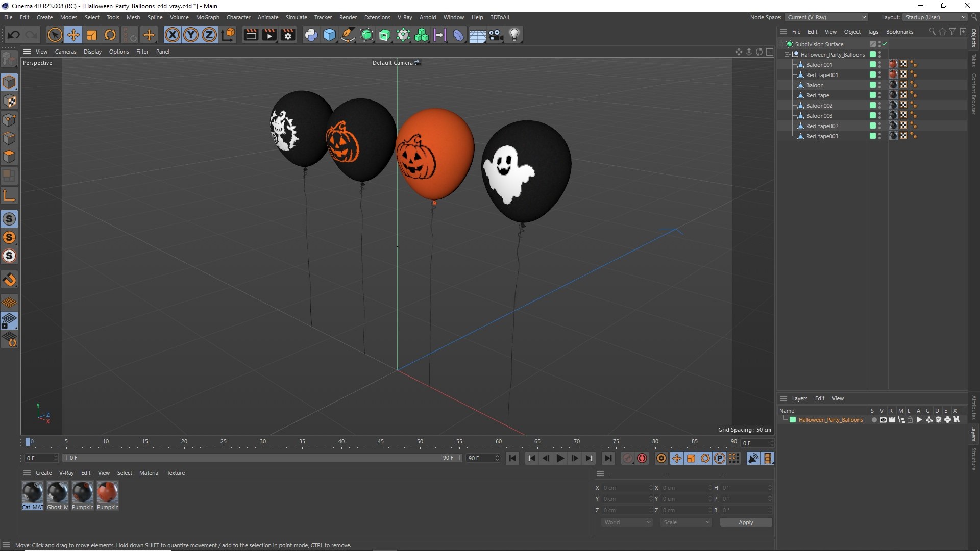Screen dimensions: 980x551
Task: Toggle Autokeying button
Action: pos(642,458)
